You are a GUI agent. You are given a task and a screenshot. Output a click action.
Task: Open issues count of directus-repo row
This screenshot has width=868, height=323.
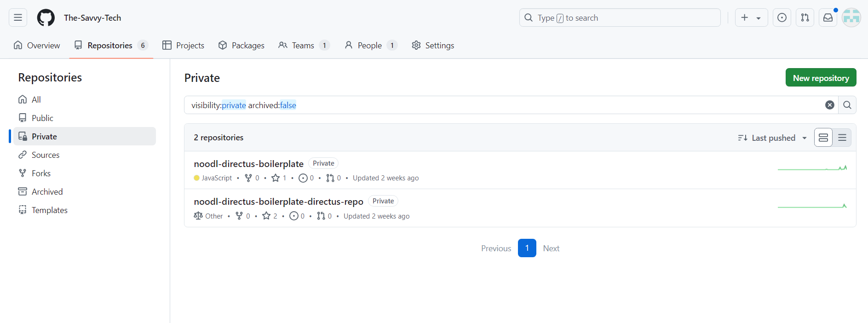[x=297, y=216]
